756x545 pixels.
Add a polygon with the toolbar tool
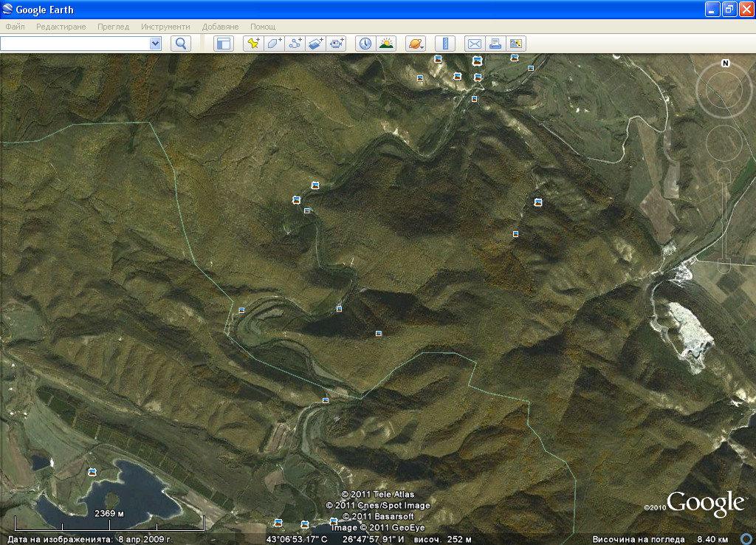(x=275, y=44)
